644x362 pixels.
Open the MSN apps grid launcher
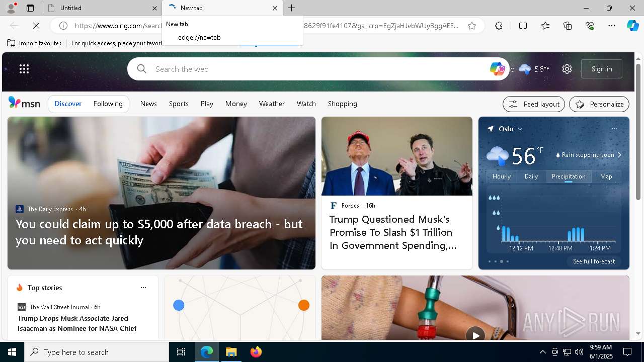point(24,69)
